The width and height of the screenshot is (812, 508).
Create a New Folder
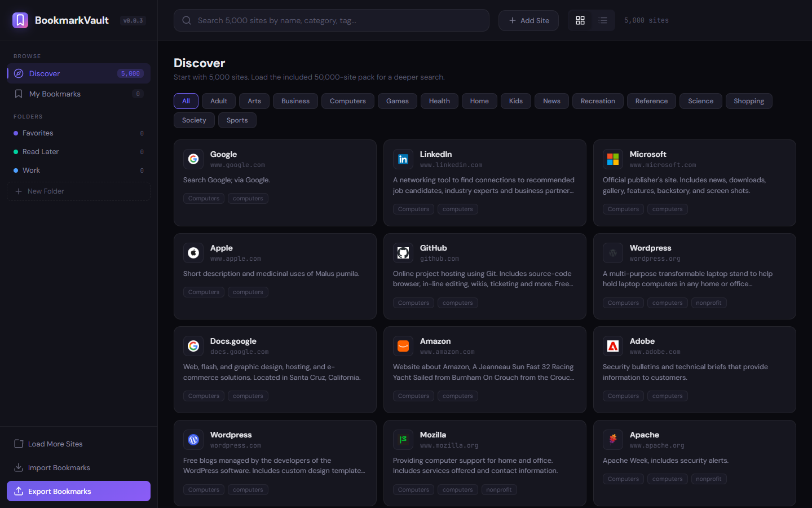pyautogui.click(x=78, y=191)
